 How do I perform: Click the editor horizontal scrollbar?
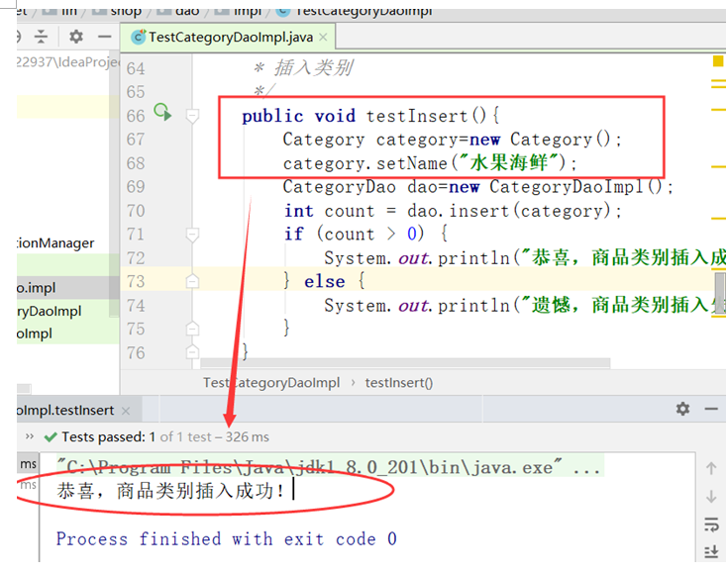405,362
